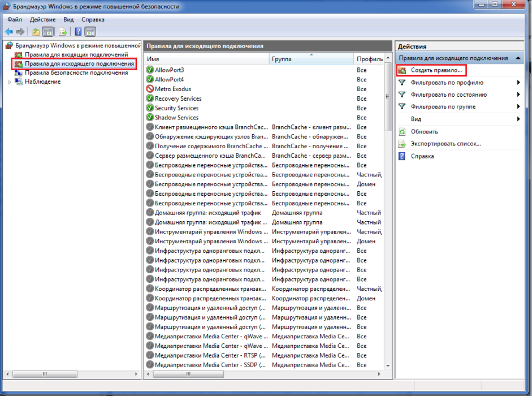This screenshot has width=532, height=396.
Task: Click Экспортировать список... in the Actions pane
Action: tap(446, 144)
